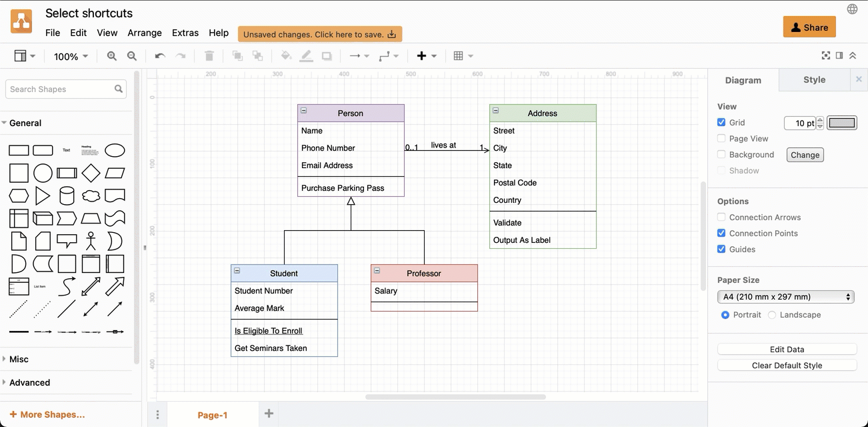Image resolution: width=868 pixels, height=427 pixels.
Task: Select the Cylinder shape in General
Action: (67, 195)
